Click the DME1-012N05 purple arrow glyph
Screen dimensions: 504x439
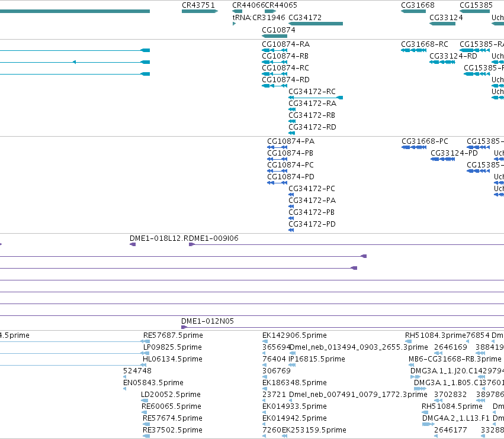click(x=184, y=327)
